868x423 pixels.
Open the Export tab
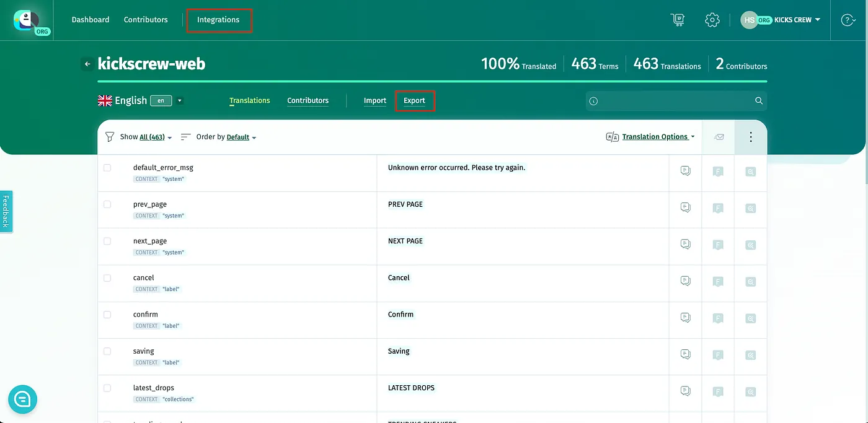click(x=414, y=100)
